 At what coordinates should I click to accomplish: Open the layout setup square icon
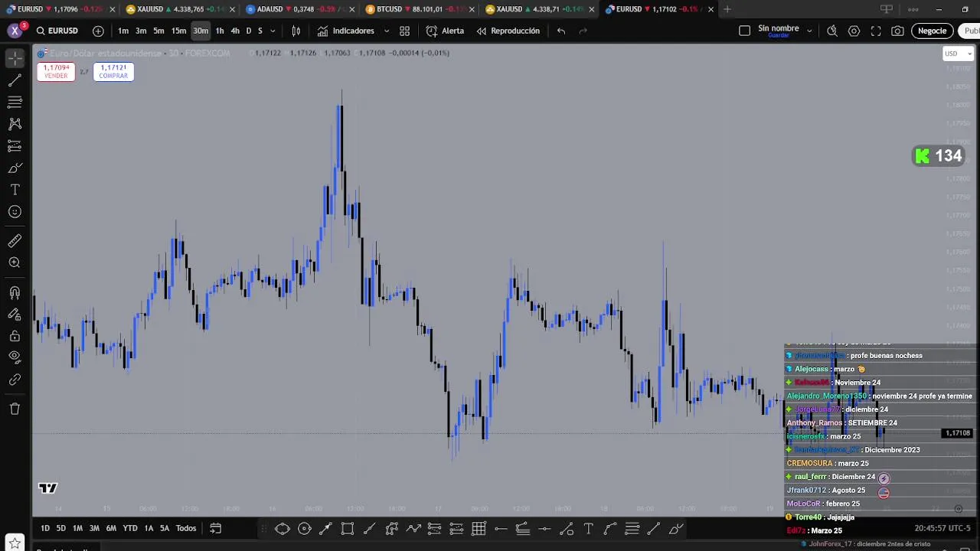(x=744, y=31)
